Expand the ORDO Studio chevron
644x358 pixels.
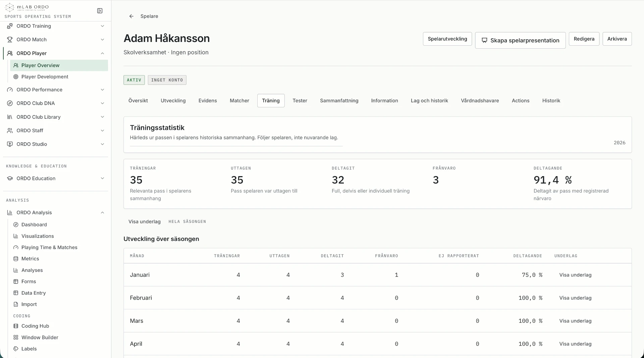(x=102, y=144)
